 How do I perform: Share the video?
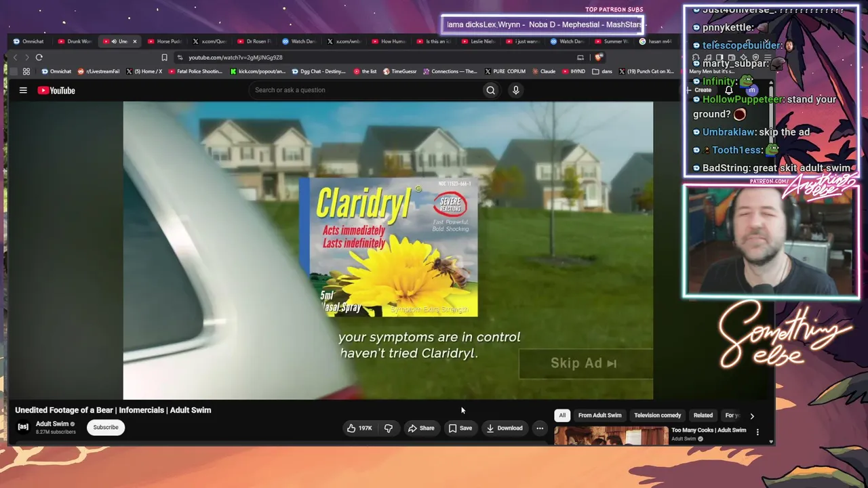[420, 428]
